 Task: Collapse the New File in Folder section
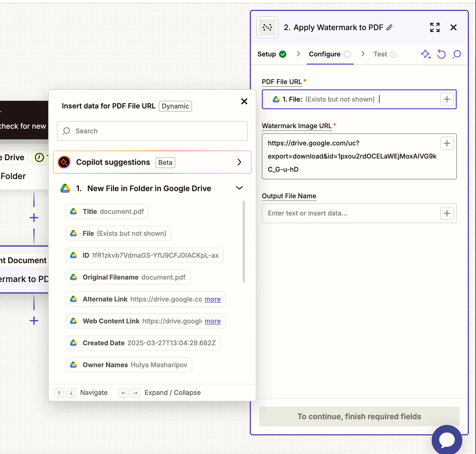point(239,188)
